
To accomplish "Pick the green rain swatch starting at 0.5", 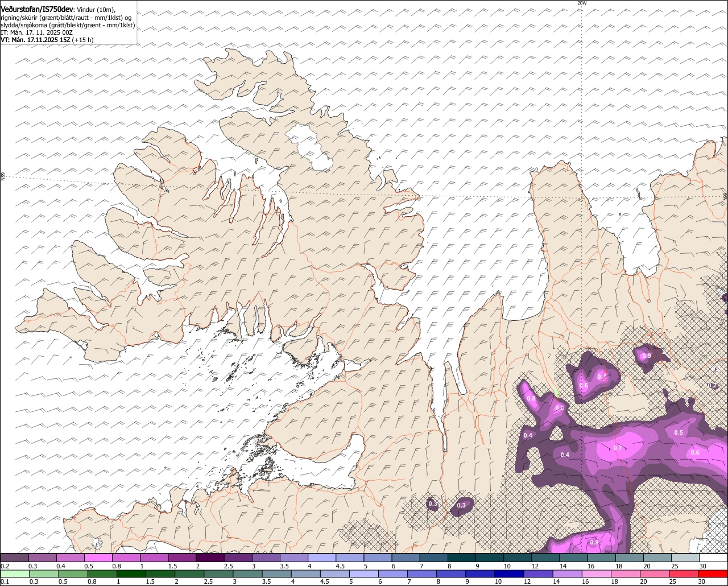I will (73, 574).
